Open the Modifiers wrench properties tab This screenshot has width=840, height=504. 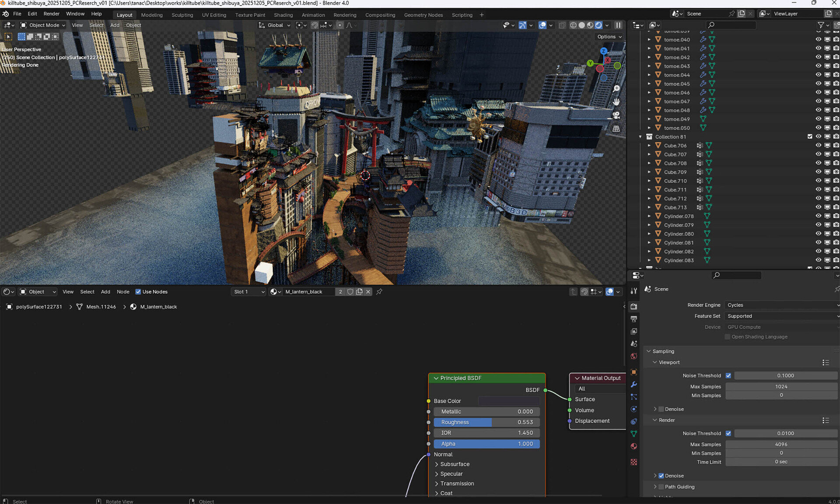(633, 385)
